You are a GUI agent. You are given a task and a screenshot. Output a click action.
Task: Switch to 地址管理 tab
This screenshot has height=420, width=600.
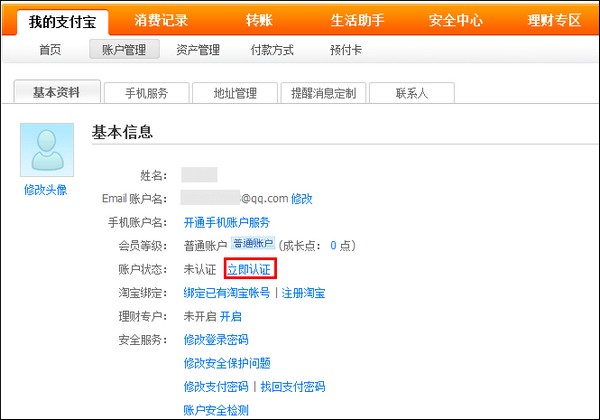coord(235,93)
